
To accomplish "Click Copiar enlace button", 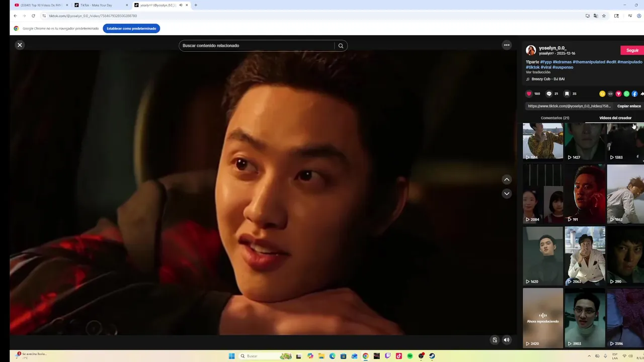I will [x=629, y=106].
